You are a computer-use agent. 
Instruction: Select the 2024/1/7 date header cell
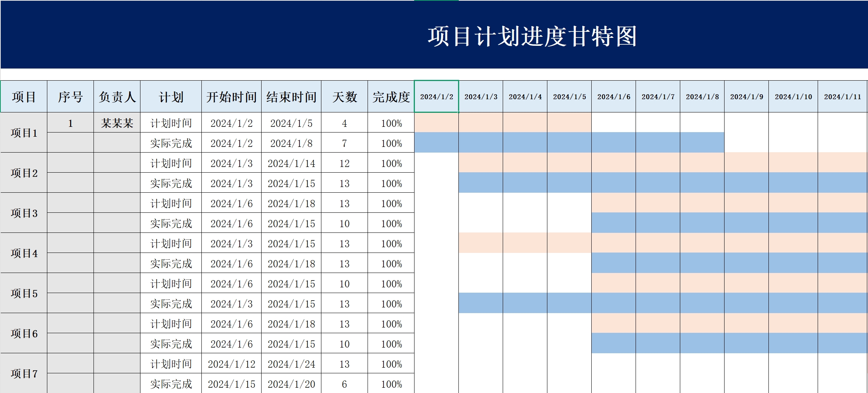coord(658,97)
